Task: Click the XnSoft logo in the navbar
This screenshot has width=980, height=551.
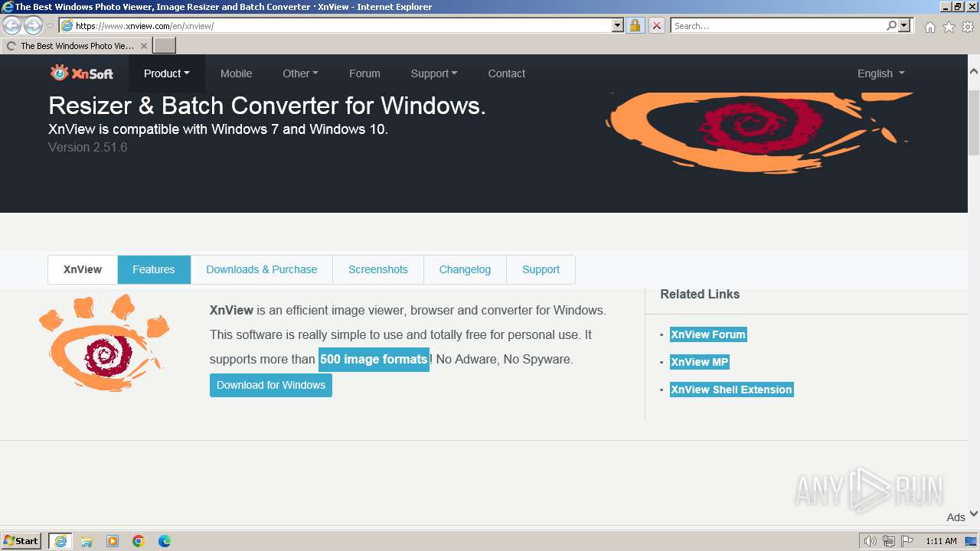Action: click(x=82, y=73)
